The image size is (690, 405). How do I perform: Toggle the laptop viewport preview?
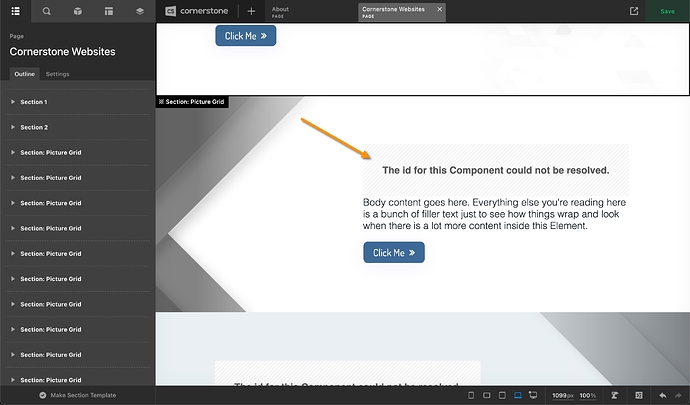coord(518,395)
